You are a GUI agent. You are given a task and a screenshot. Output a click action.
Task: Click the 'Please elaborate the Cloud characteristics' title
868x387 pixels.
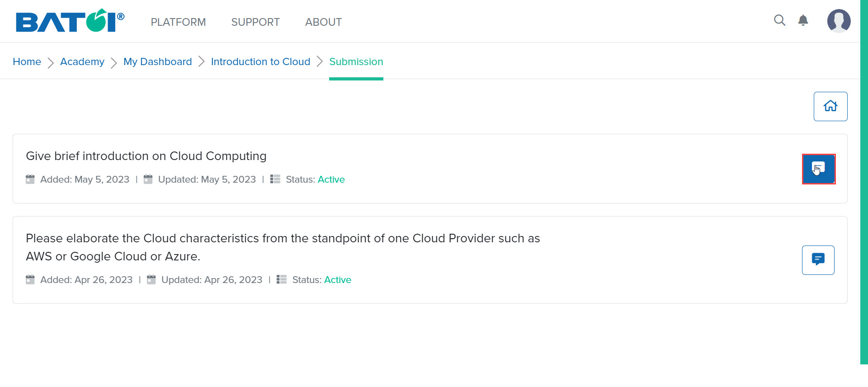point(283,247)
